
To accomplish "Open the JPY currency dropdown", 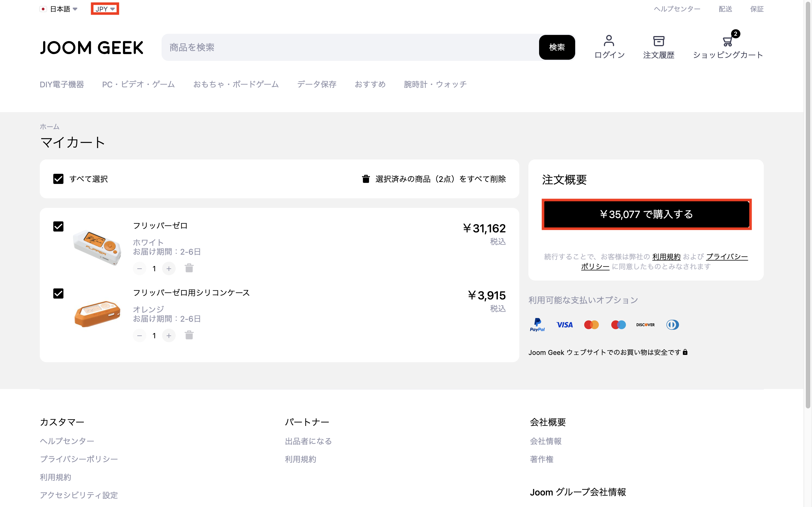I will click(x=105, y=9).
